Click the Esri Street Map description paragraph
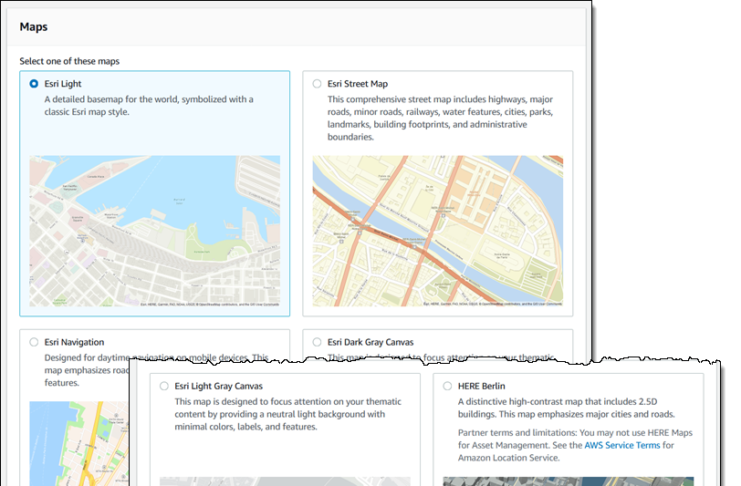 tap(440, 118)
